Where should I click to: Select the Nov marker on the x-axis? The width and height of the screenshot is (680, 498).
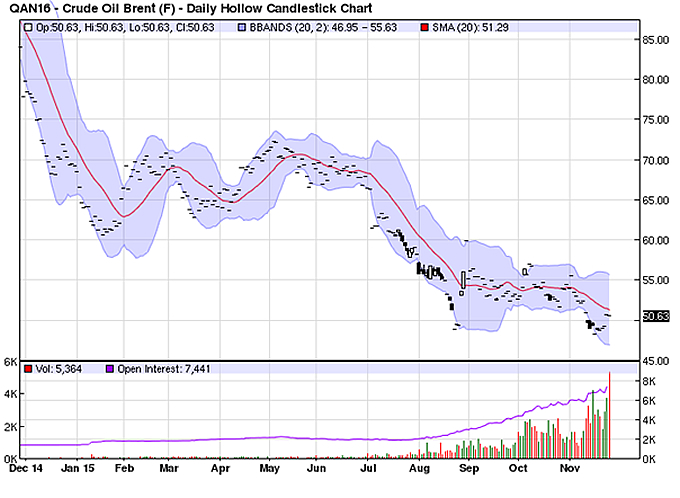[x=566, y=467]
